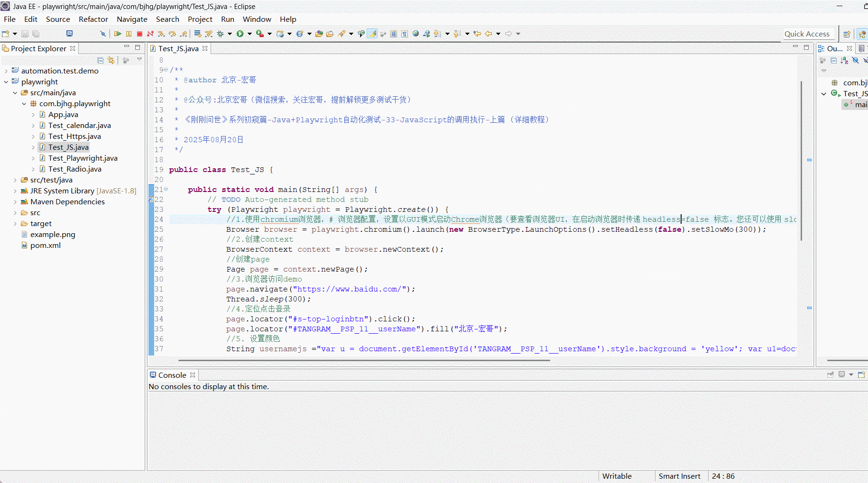Click the Step Return icon

click(184, 34)
